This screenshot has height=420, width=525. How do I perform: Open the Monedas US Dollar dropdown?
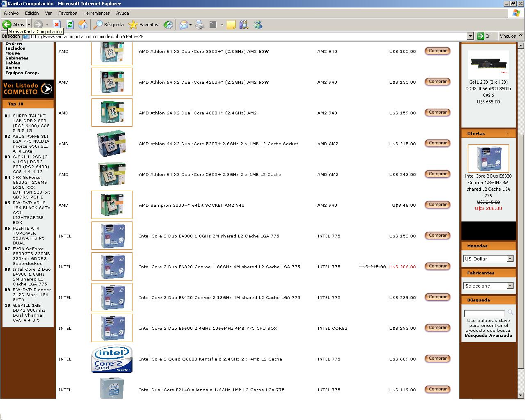488,259
